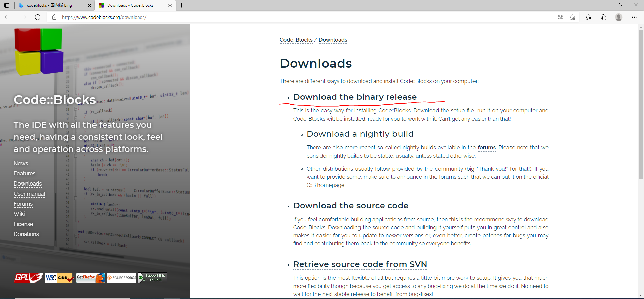Click the SourceForge badge
Viewport: 644px width, 299px height.
pyautogui.click(x=121, y=278)
